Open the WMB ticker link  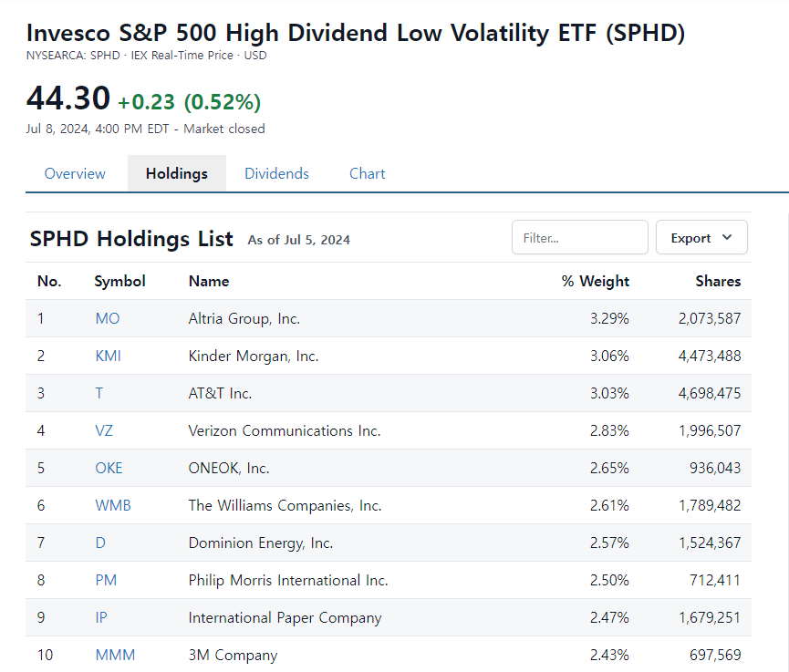click(x=113, y=505)
